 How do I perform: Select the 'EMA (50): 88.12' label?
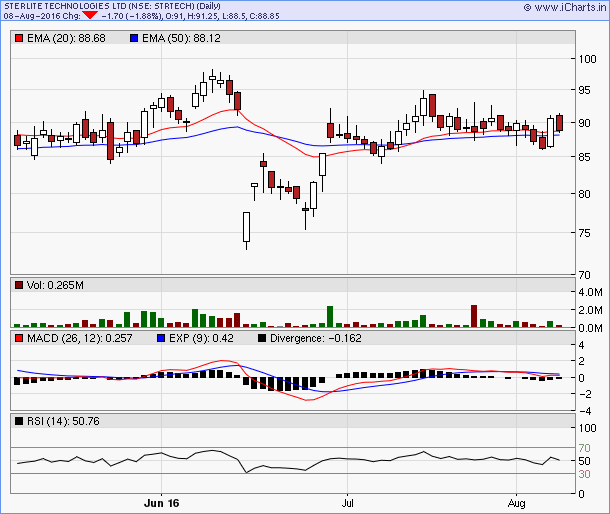coord(181,38)
